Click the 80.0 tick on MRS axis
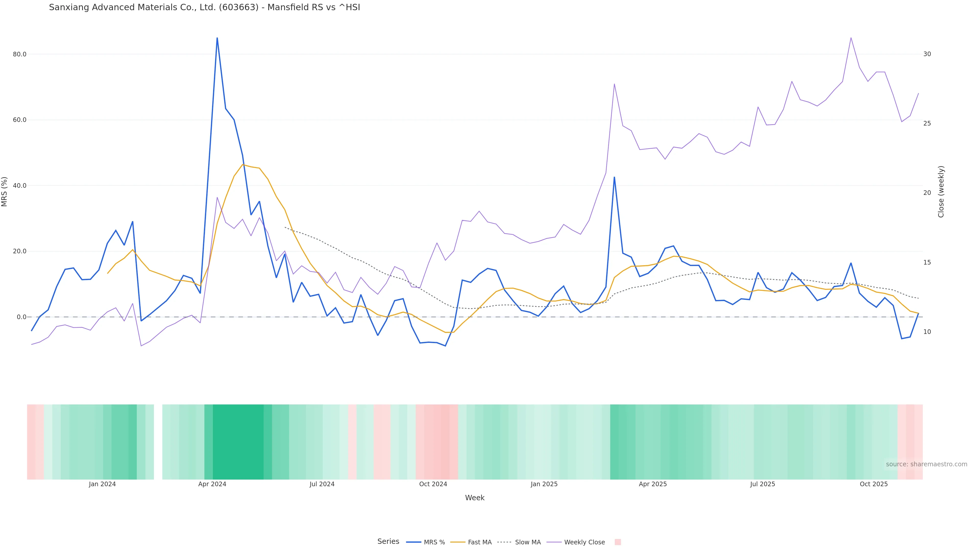The height and width of the screenshot is (551, 980). [x=19, y=54]
